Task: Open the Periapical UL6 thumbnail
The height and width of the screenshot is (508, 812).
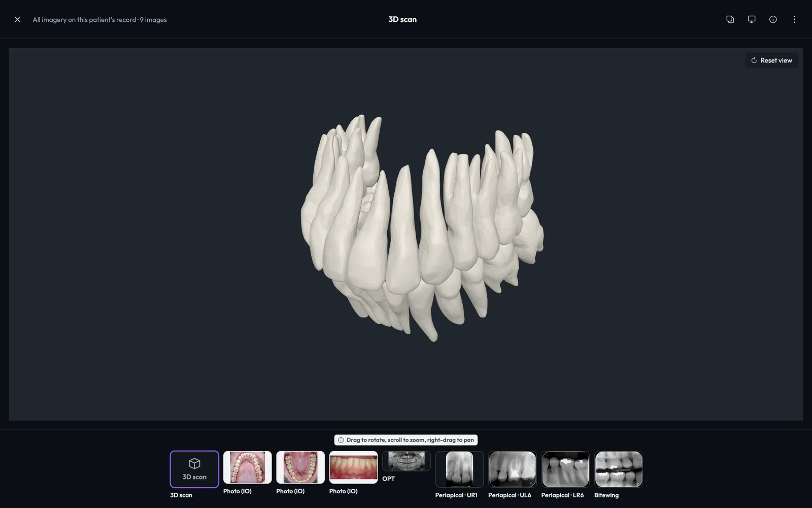Action: click(513, 469)
